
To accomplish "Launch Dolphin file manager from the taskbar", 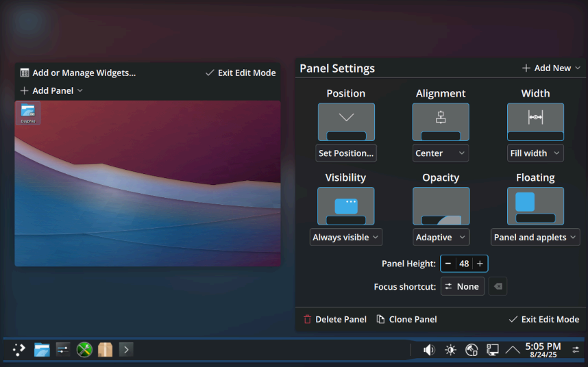I will (42, 350).
